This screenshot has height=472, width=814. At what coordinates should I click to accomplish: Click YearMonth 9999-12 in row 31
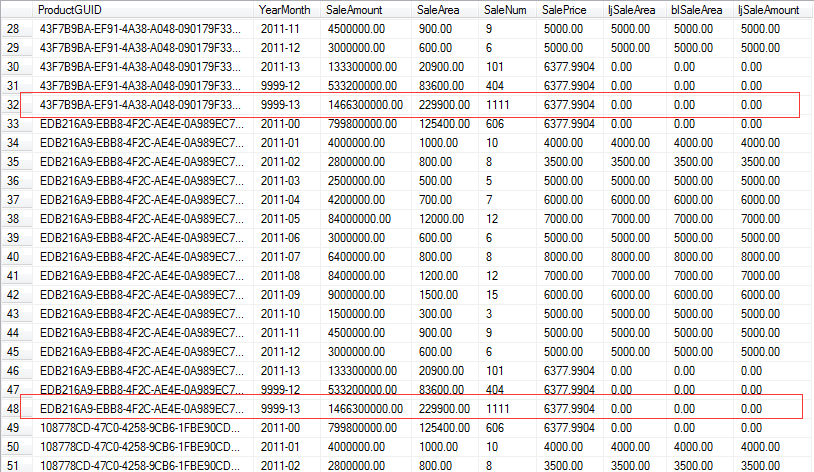[x=280, y=86]
